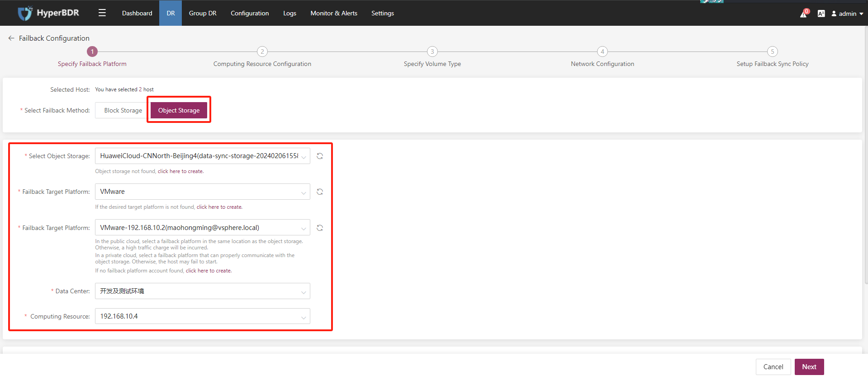Expand the Computing Resource dropdown
The width and height of the screenshot is (868, 380).
(203, 316)
